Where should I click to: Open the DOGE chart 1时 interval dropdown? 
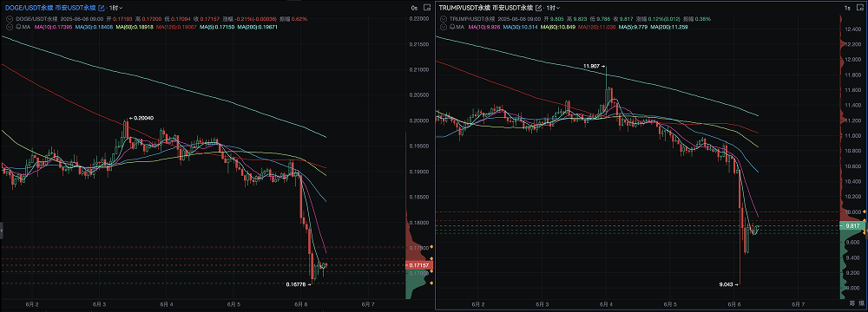[x=116, y=9]
